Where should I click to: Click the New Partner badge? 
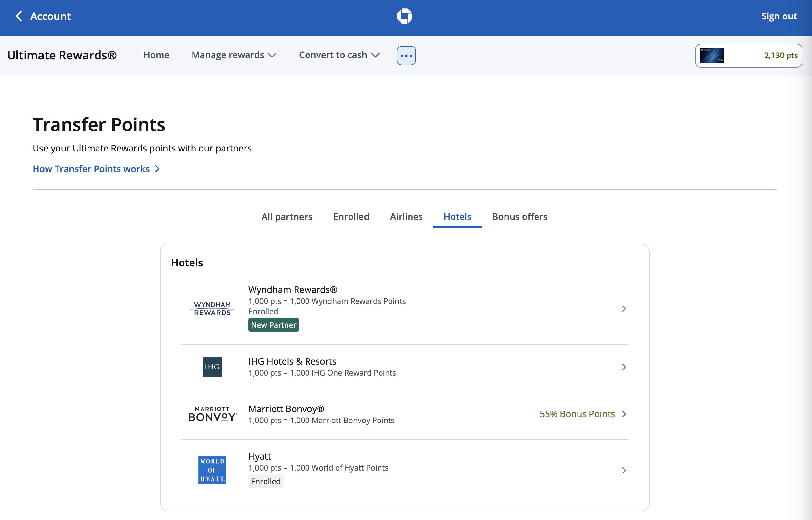click(x=274, y=325)
